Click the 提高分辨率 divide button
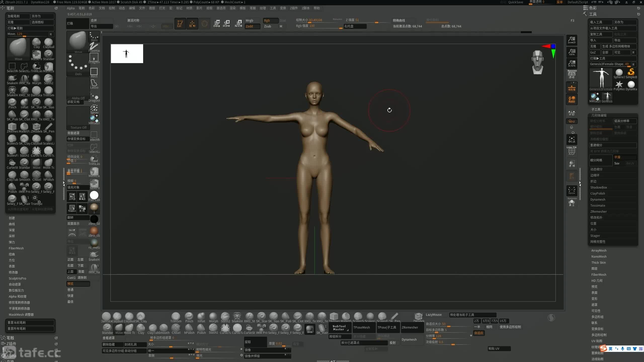The height and width of the screenshot is (362, 644). pyautogui.click(x=625, y=121)
